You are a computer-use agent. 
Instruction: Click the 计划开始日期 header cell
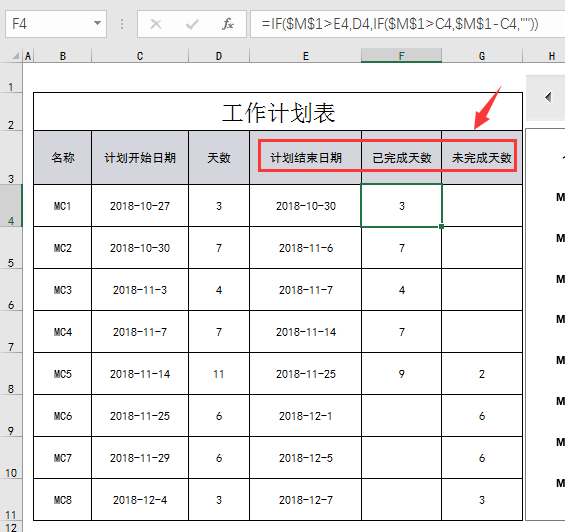pos(140,158)
